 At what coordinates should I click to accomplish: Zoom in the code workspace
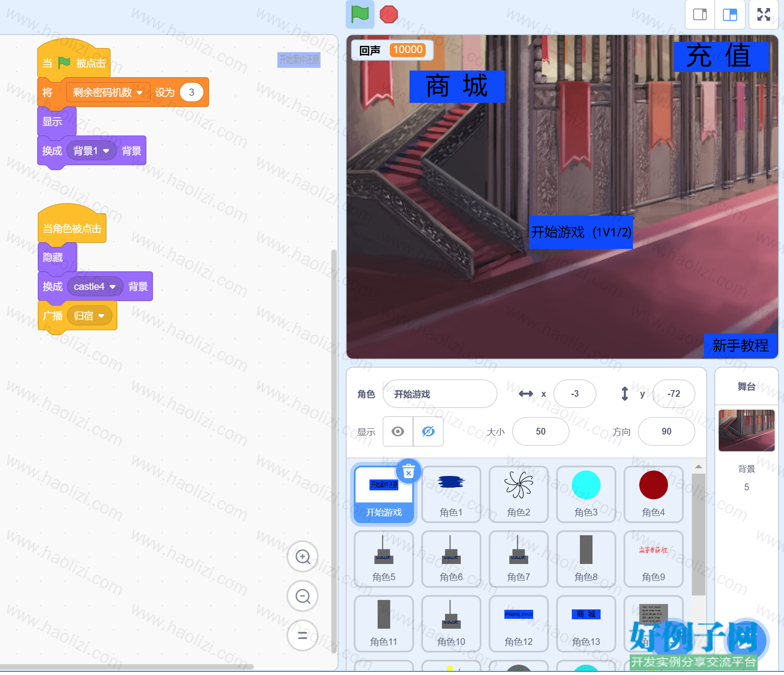pos(303,557)
